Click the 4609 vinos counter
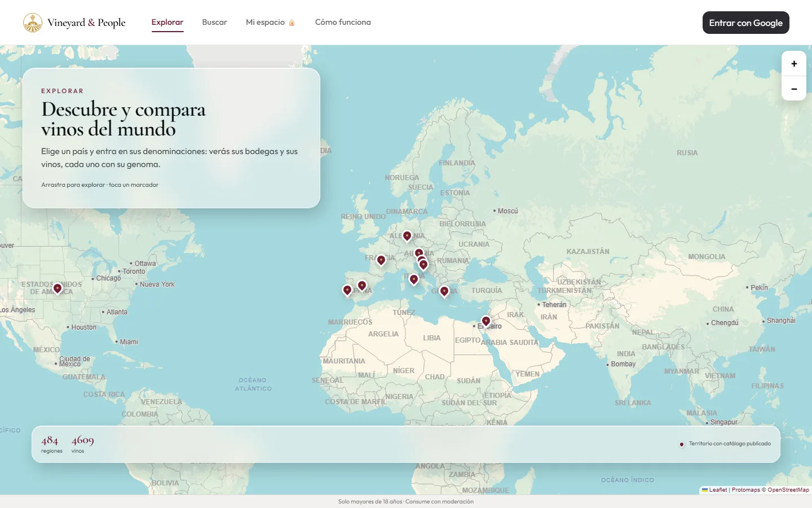The height and width of the screenshot is (508, 812). 82,444
